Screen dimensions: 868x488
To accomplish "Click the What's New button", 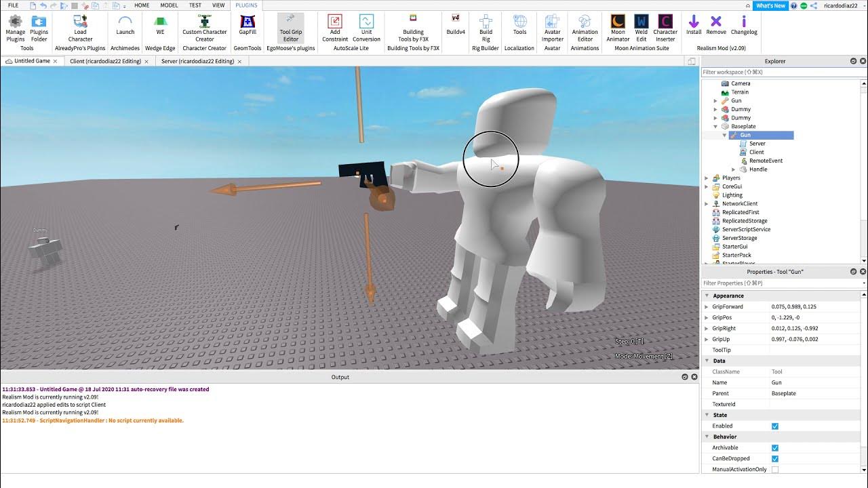I will pos(770,5).
